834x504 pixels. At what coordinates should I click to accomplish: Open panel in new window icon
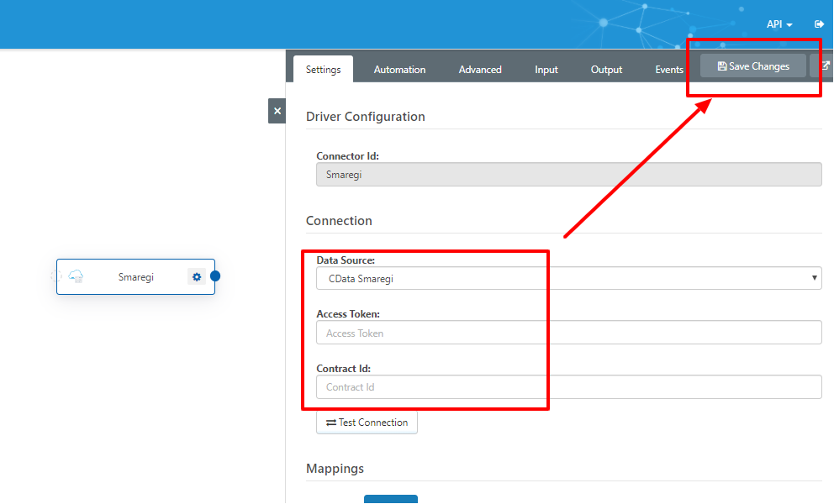[823, 66]
